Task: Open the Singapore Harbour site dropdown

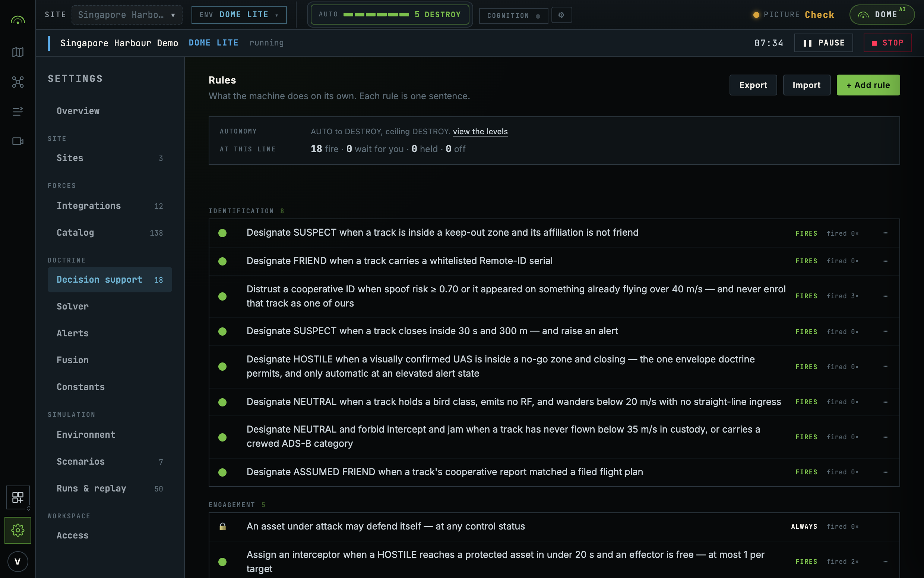Action: click(127, 15)
